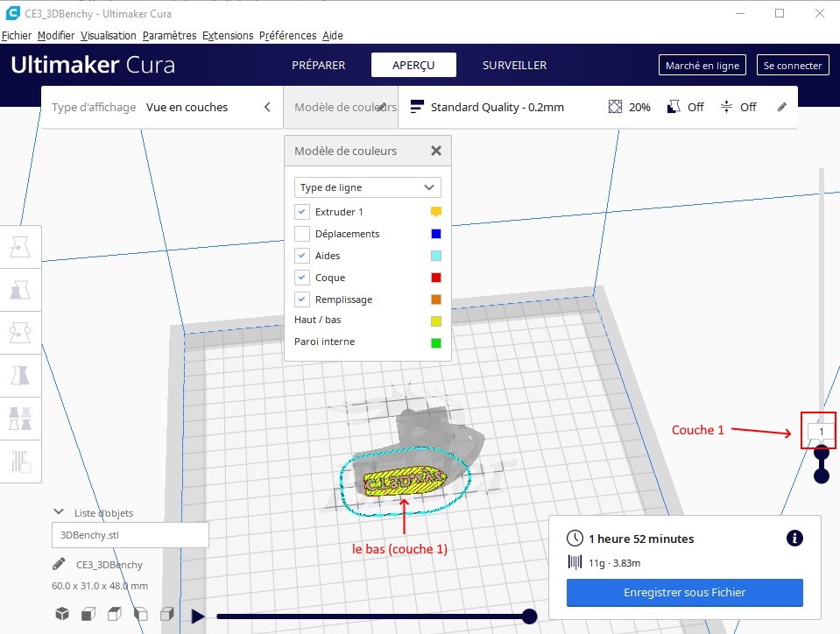840x634 pixels.
Task: Switch to the PRÉPARER stage
Action: [318, 65]
